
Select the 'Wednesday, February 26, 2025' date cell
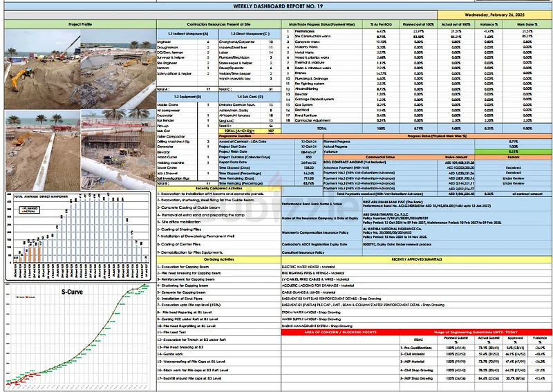(x=494, y=15)
